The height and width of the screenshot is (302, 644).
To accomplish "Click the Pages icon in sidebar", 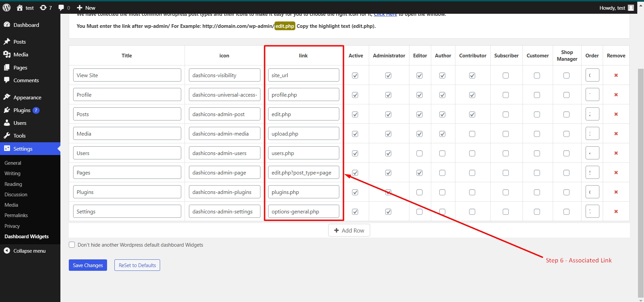I will pos(7,67).
